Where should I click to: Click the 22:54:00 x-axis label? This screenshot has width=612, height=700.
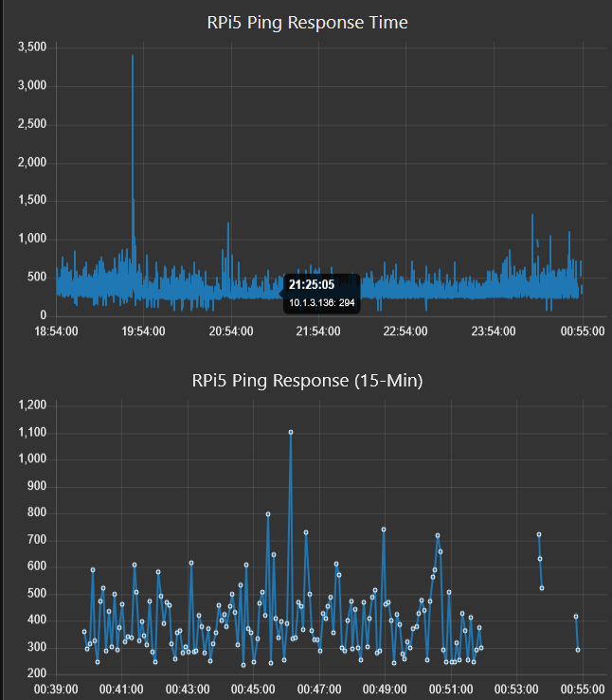click(x=405, y=332)
